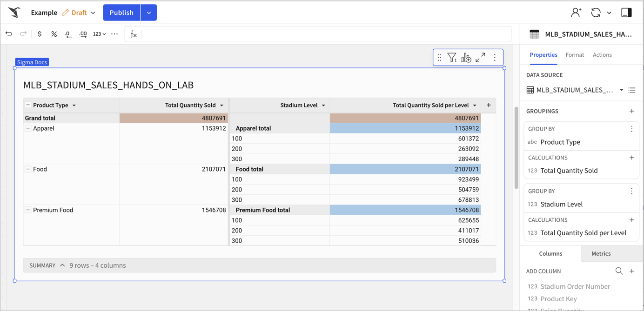The width and height of the screenshot is (644, 311).
Task: Click the table's vertical scrollbar
Action: click(516, 148)
